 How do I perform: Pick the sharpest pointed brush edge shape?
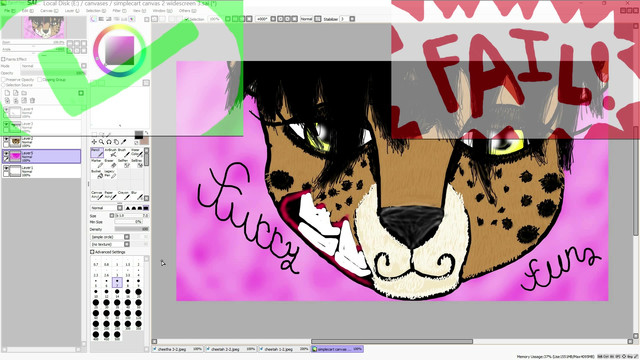[127, 208]
